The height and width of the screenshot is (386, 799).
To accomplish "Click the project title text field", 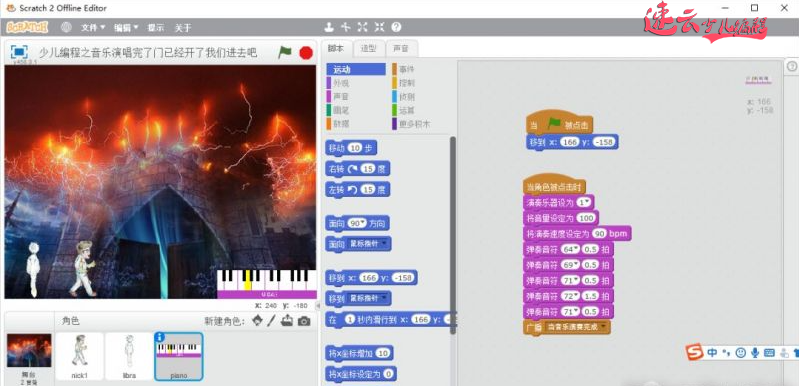I will (x=148, y=52).
